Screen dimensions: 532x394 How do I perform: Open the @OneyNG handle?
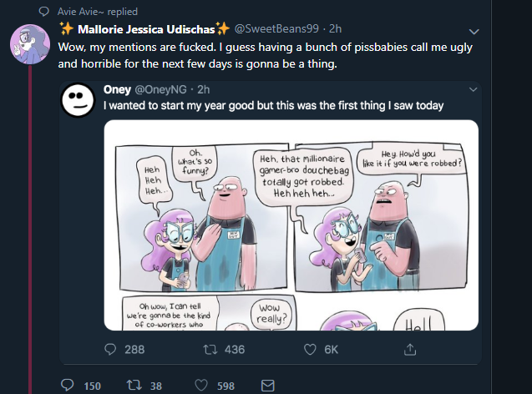(x=161, y=89)
